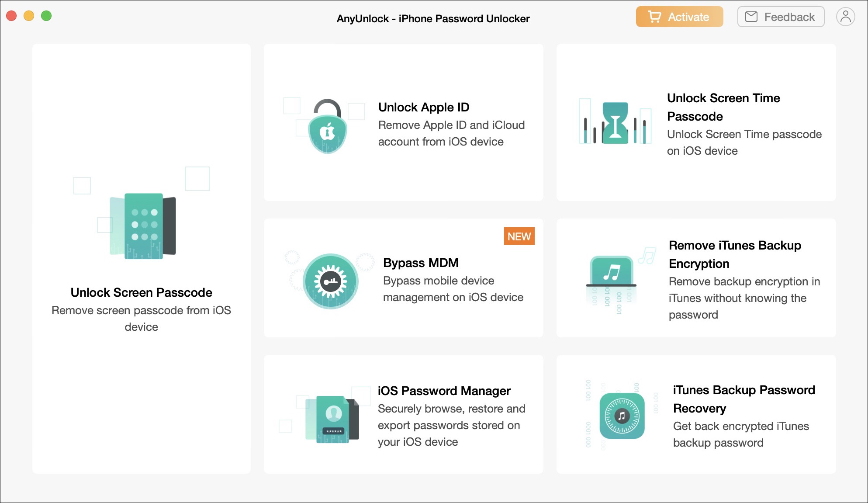This screenshot has height=503, width=868.
Task: Click 'Remove screen passcode from iOS device' text
Action: click(142, 319)
